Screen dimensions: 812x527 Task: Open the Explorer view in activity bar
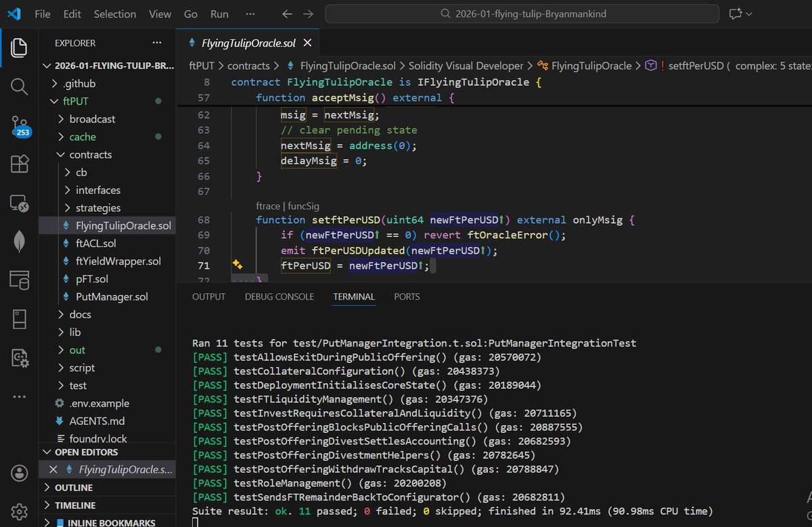click(19, 47)
